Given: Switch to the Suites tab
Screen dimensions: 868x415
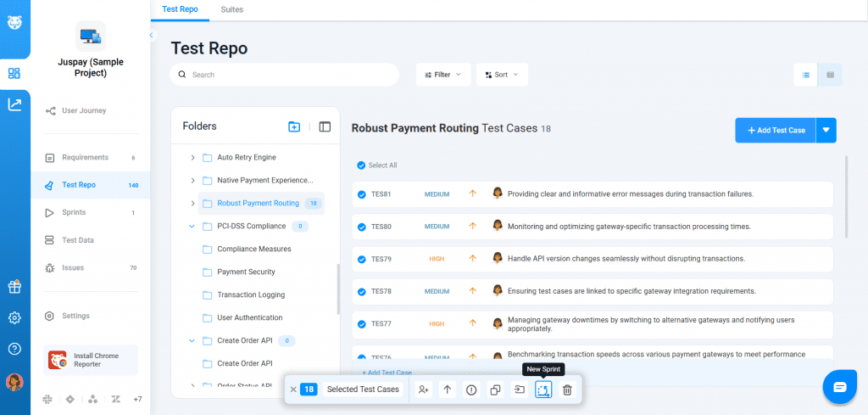Looking at the screenshot, I should pyautogui.click(x=230, y=9).
